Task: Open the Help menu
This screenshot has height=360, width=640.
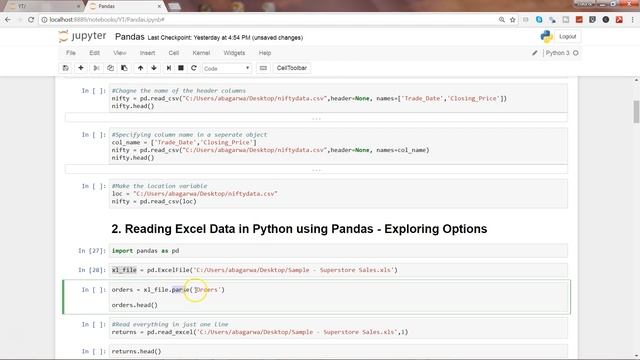Action: (264, 53)
